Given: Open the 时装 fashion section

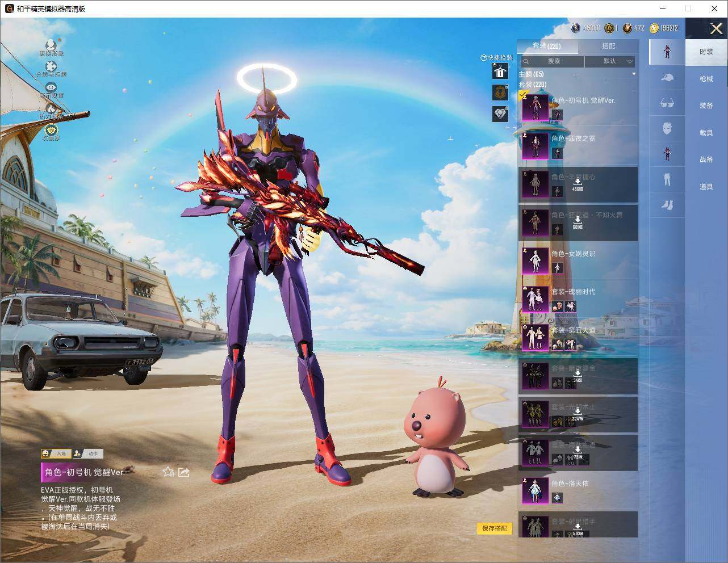Looking at the screenshot, I should click(706, 52).
